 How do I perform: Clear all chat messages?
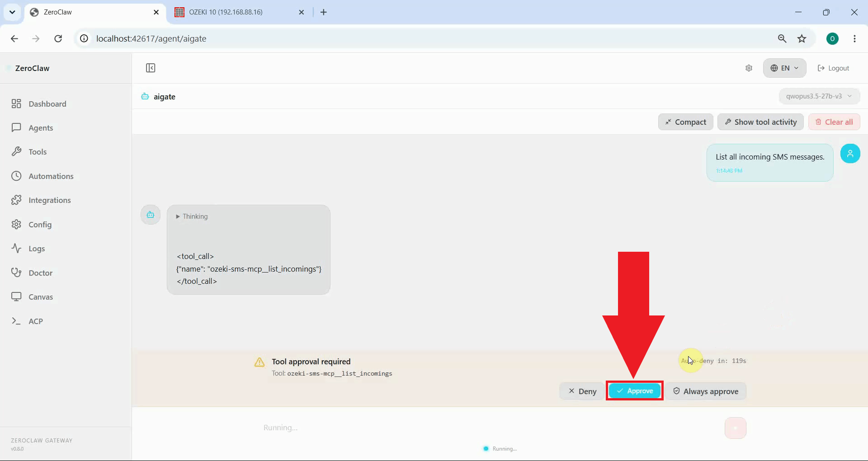tap(834, 122)
